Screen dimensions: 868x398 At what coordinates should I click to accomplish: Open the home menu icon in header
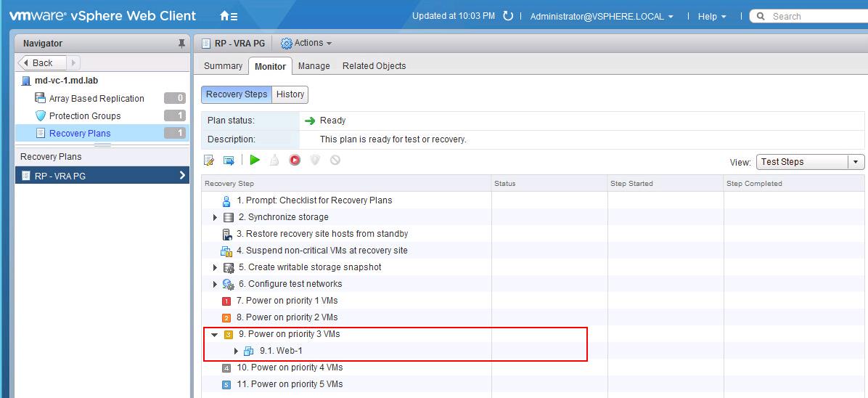(229, 16)
